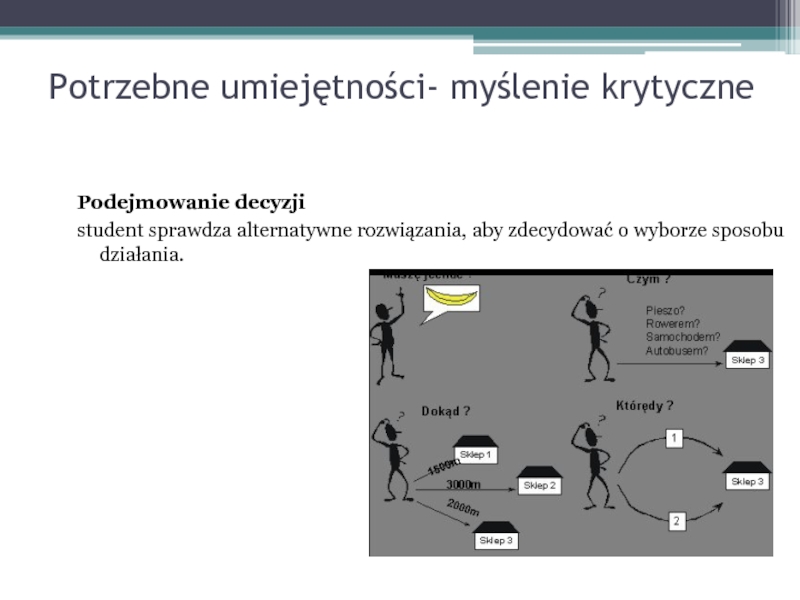Click the "Sklep 1" shop box
This screenshot has width=800, height=600.
pyautogui.click(x=476, y=450)
